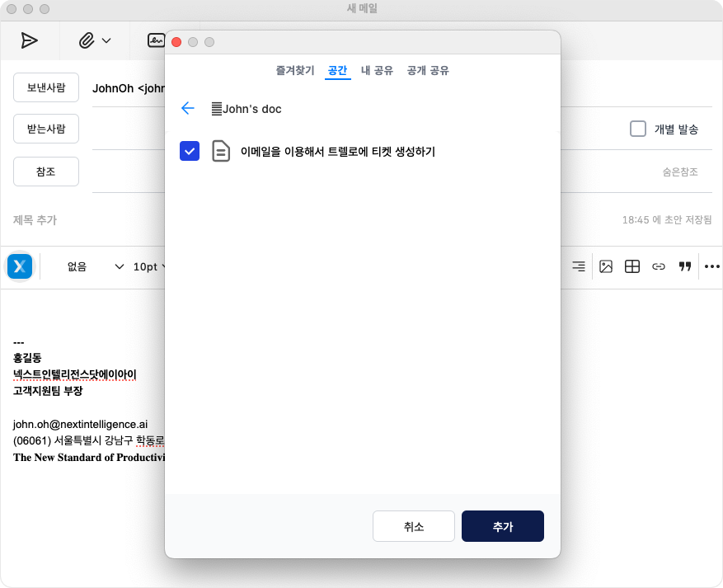Screen dimensions: 723x588
Task: Click the 받는사람 recipient input field
Action: 359,129
